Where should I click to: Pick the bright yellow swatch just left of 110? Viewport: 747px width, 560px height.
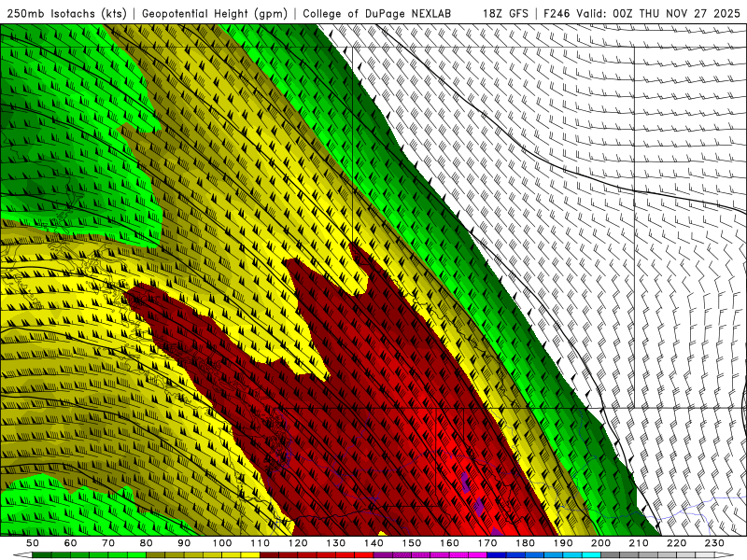pos(250,555)
